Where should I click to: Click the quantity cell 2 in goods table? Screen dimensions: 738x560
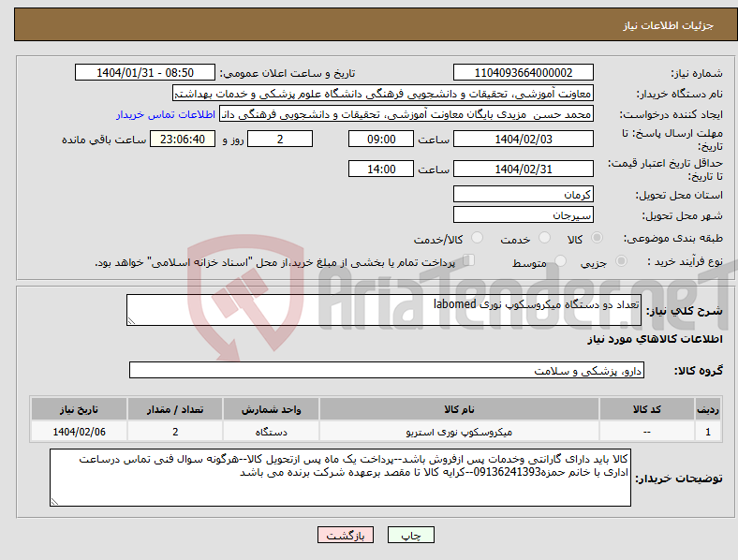coord(175,432)
